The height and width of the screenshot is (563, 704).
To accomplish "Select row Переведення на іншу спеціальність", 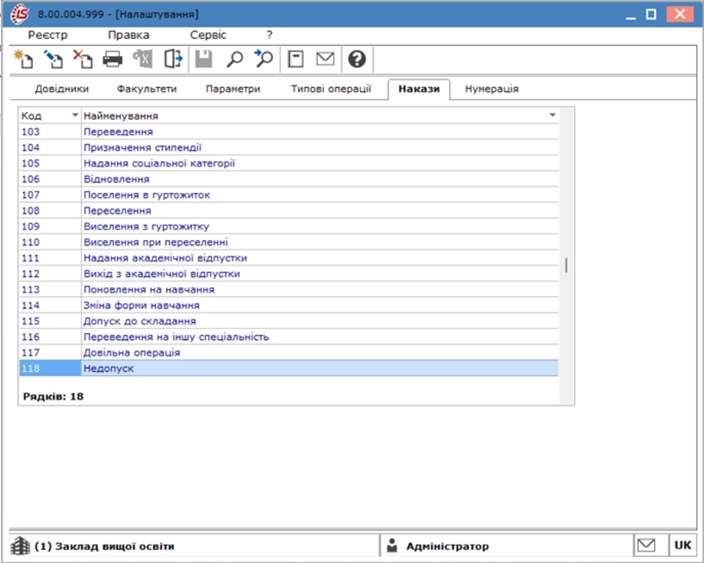I will pyautogui.click(x=289, y=336).
